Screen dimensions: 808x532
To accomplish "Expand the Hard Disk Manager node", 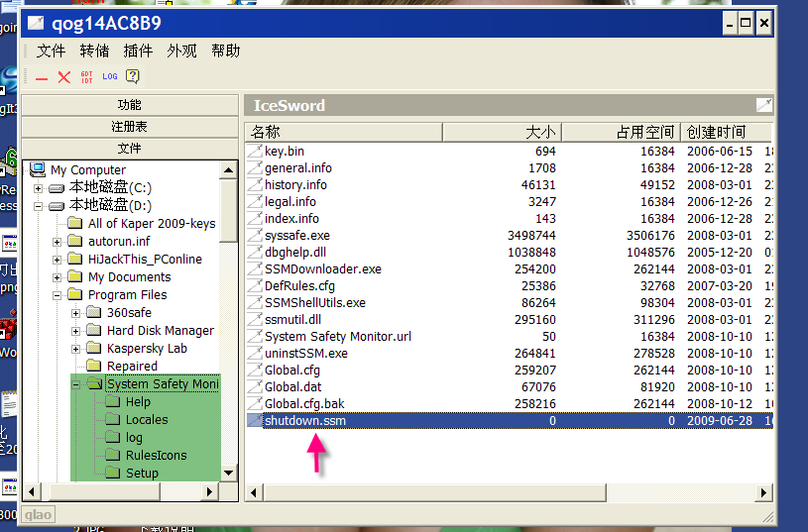I will coord(75,331).
